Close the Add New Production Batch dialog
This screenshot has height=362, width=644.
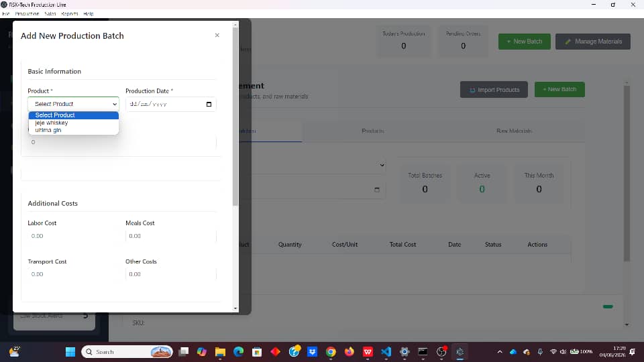pyautogui.click(x=217, y=36)
